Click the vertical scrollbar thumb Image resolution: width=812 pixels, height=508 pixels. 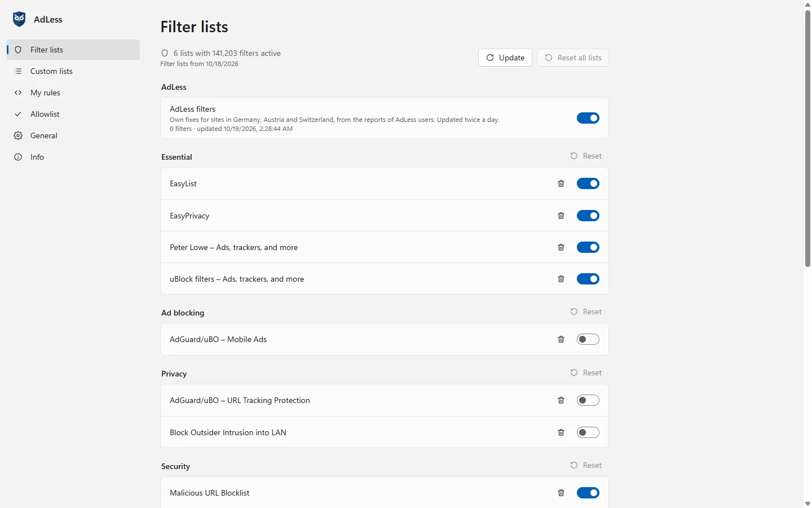(807, 138)
